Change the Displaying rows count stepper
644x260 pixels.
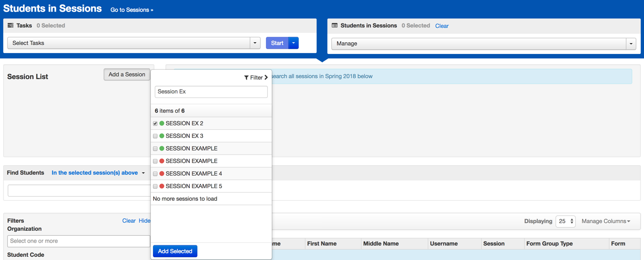566,221
